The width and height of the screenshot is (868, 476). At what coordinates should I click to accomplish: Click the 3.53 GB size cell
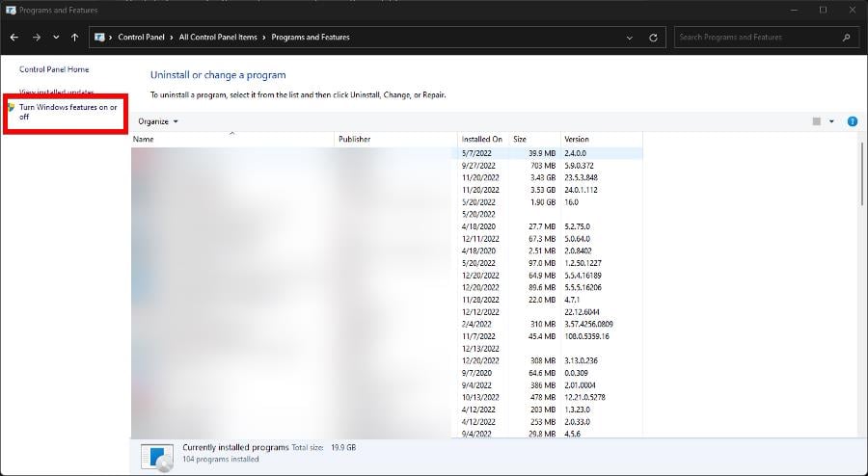click(542, 190)
